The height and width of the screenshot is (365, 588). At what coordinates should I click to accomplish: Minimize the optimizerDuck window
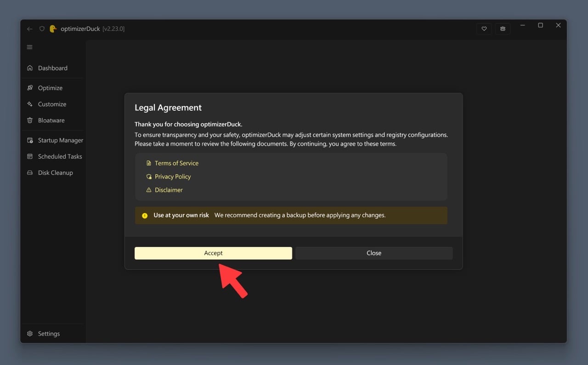coord(523,26)
